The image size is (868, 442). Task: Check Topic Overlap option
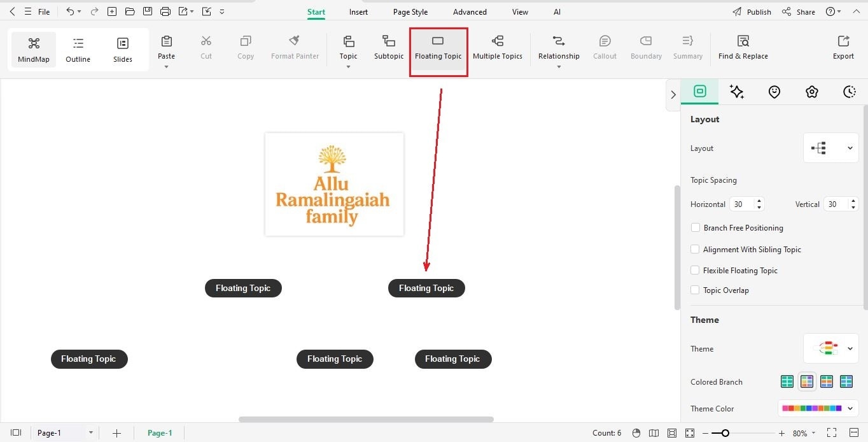696,290
